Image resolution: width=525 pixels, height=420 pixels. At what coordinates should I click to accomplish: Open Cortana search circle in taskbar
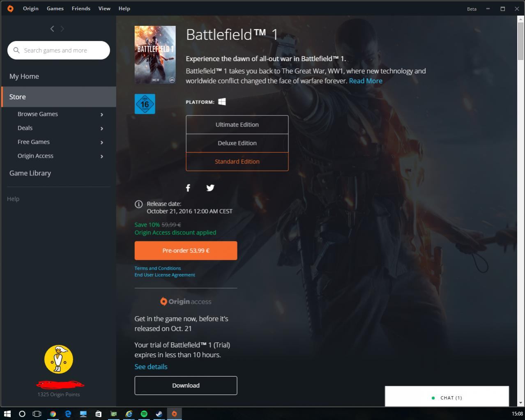point(22,414)
